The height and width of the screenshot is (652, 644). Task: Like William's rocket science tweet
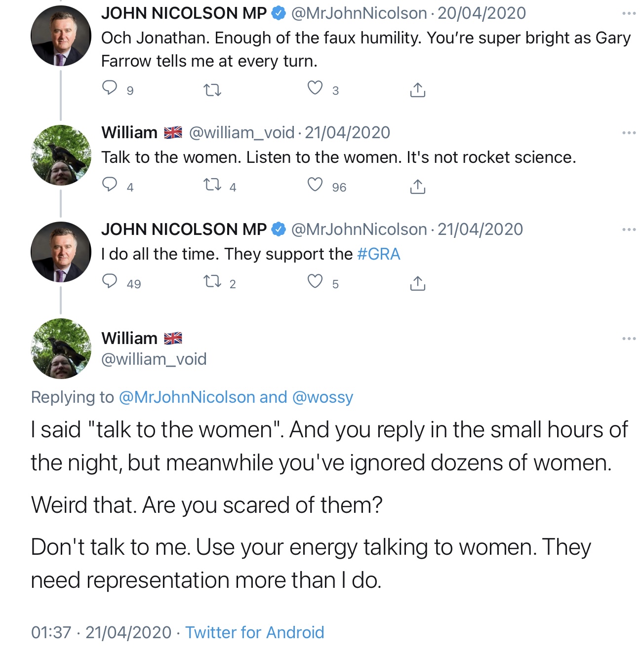[x=315, y=185]
